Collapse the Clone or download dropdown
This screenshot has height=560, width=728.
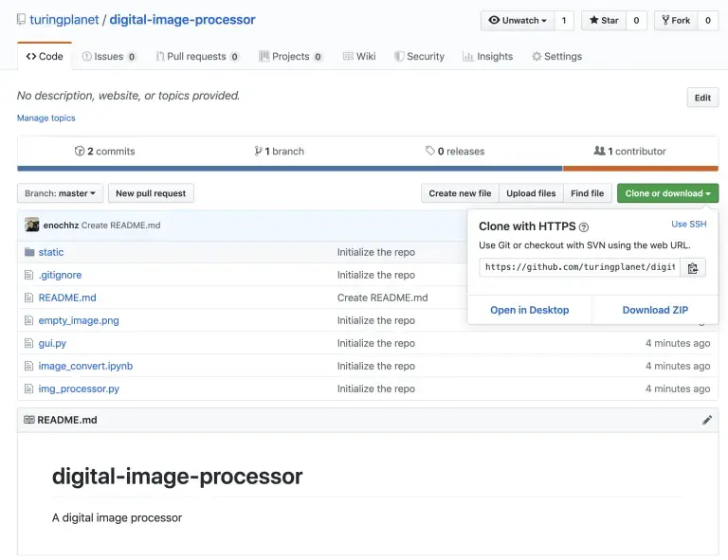[x=667, y=193]
